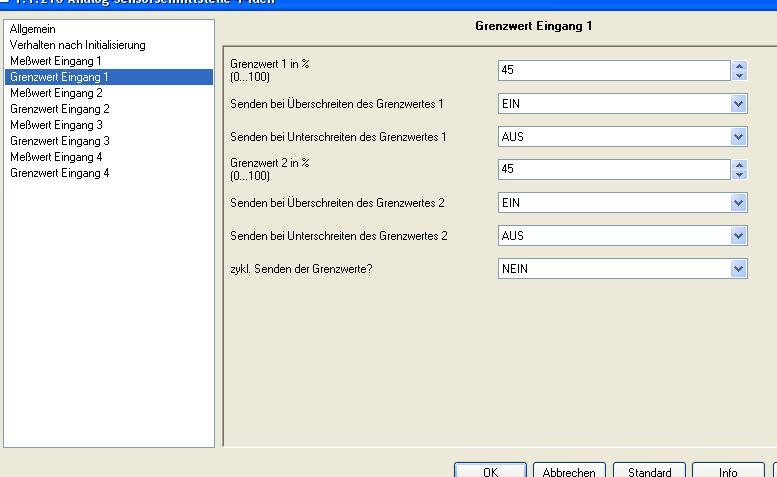Increase Grenzwert 2 with up arrow
Viewport: 777px width, 477px height.
739,165
